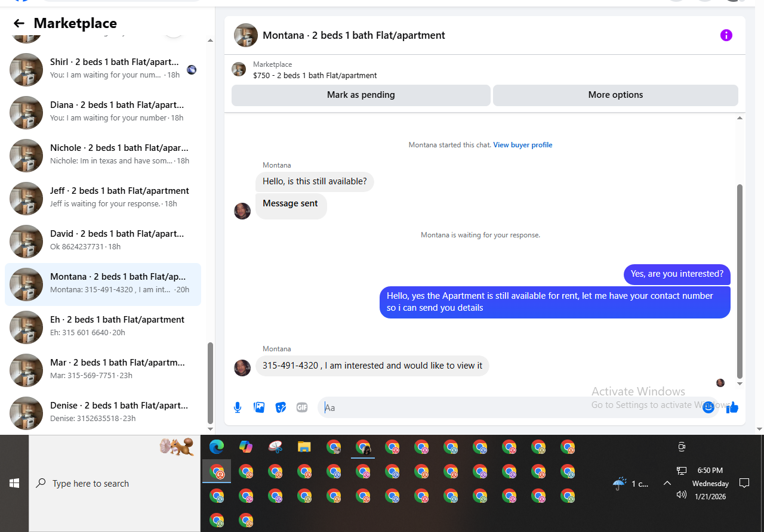Show hidden system tray icons

click(667, 483)
